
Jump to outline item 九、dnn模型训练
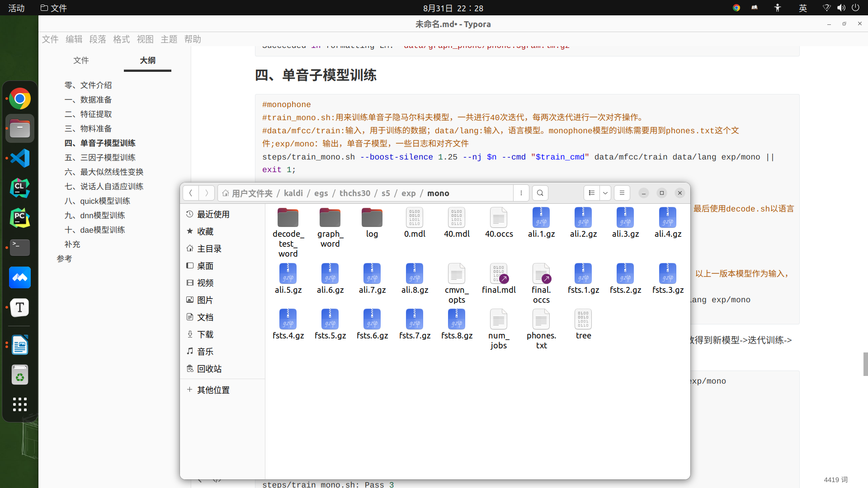click(94, 216)
